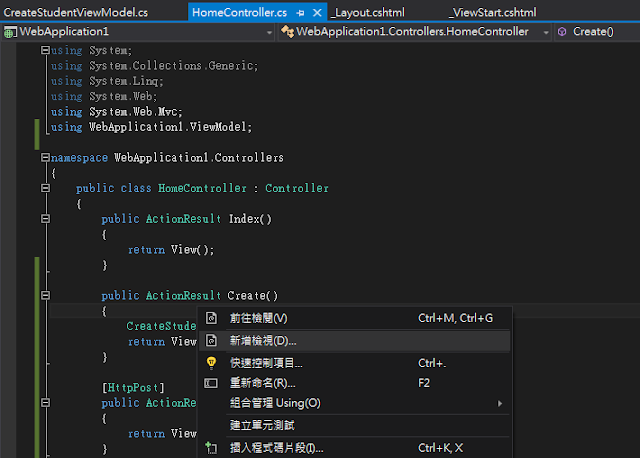Open the WebApplication1 project dropdown
Viewport: 640px width, 458px height.
270,32
